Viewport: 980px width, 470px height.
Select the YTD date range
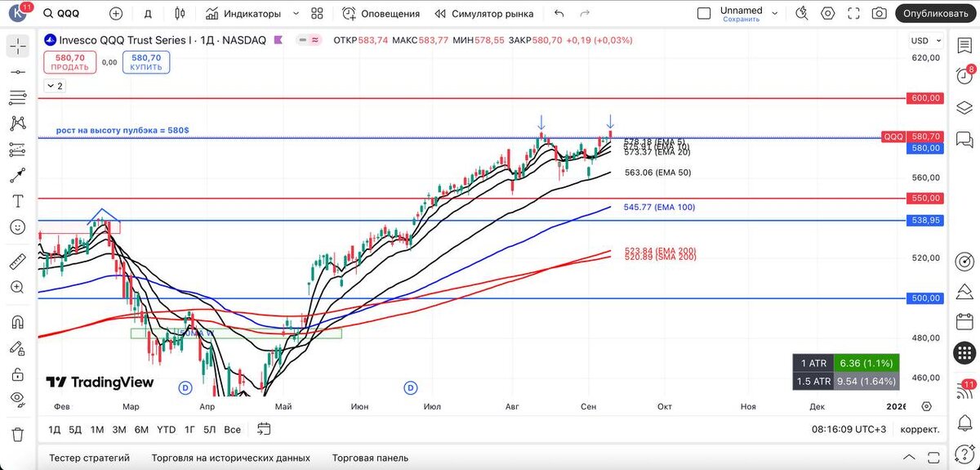coord(167,429)
